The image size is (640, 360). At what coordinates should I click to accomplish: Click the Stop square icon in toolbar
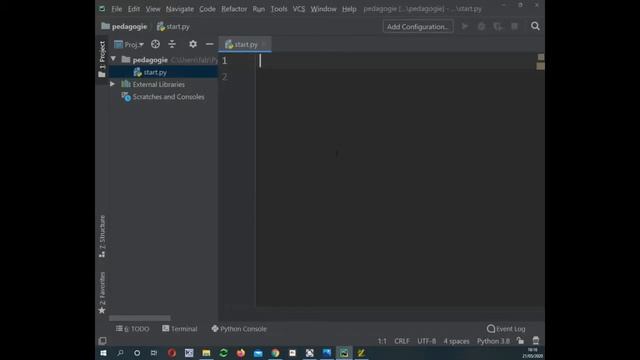[x=514, y=27]
